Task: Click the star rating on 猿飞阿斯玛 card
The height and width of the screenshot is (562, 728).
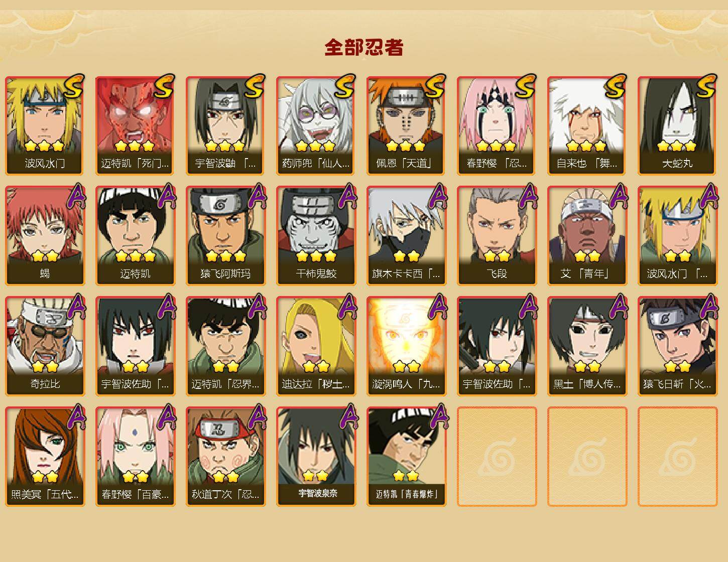Action: [226, 256]
